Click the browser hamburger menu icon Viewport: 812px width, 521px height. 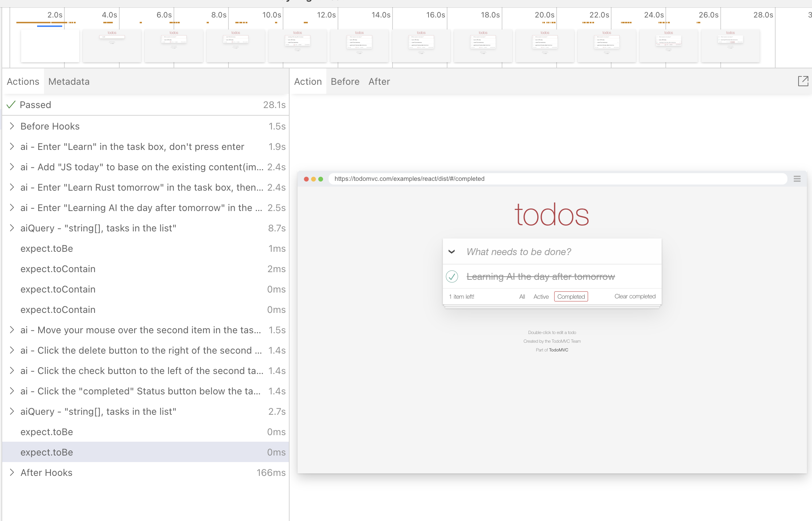point(797,179)
